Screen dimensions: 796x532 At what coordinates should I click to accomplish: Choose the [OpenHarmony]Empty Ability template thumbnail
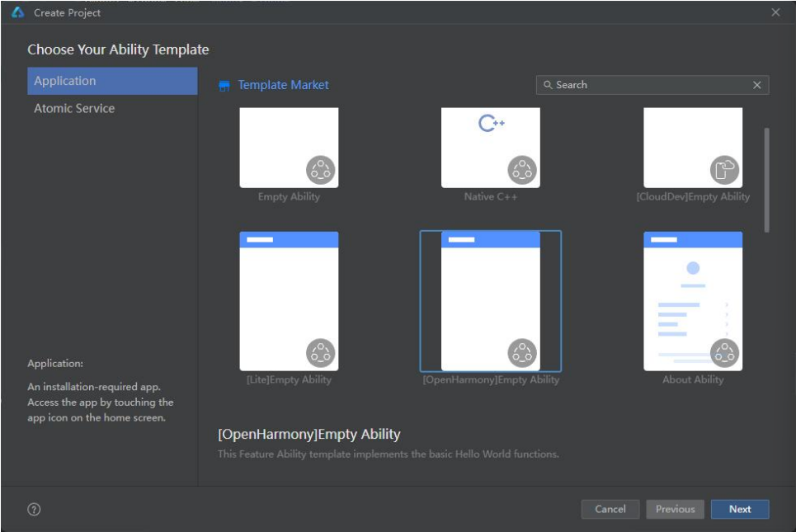pyautogui.click(x=491, y=301)
